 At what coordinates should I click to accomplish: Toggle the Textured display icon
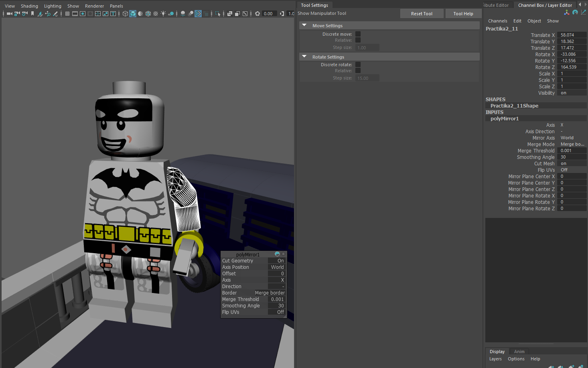point(156,14)
